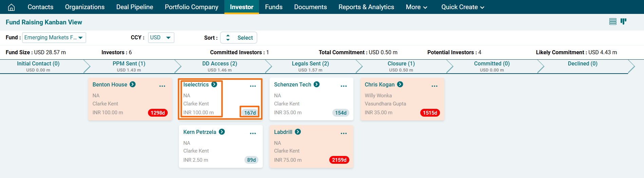Open three-dots menu on Chris Kogan card
This screenshot has height=178, width=644.
(434, 86)
